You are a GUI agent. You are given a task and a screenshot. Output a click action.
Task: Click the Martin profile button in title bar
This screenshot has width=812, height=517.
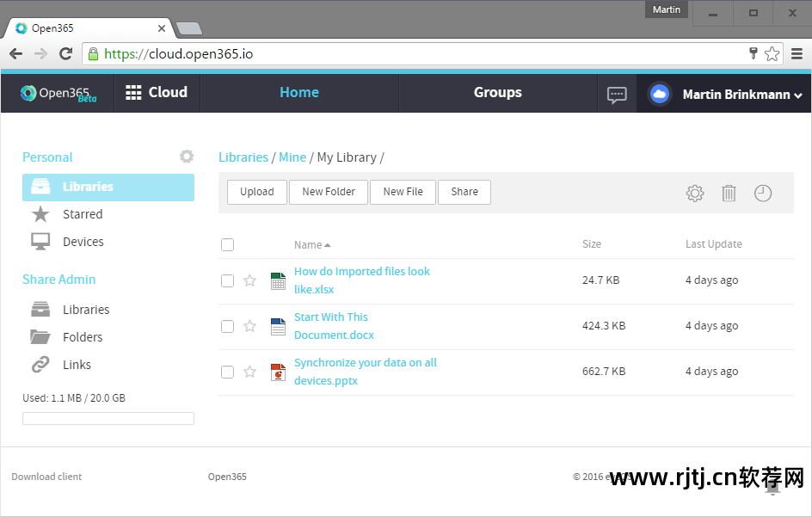[667, 9]
